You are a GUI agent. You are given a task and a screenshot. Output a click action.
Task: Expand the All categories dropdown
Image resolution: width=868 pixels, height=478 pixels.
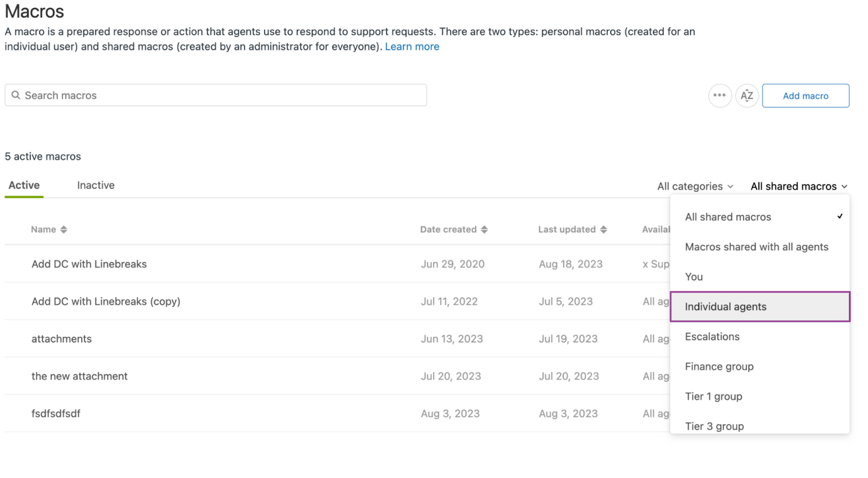[695, 187]
